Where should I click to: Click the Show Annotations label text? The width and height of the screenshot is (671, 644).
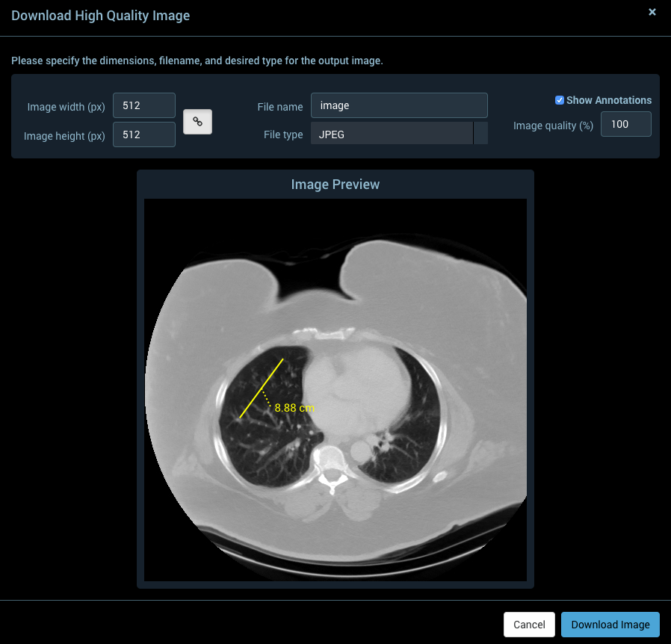tap(609, 100)
